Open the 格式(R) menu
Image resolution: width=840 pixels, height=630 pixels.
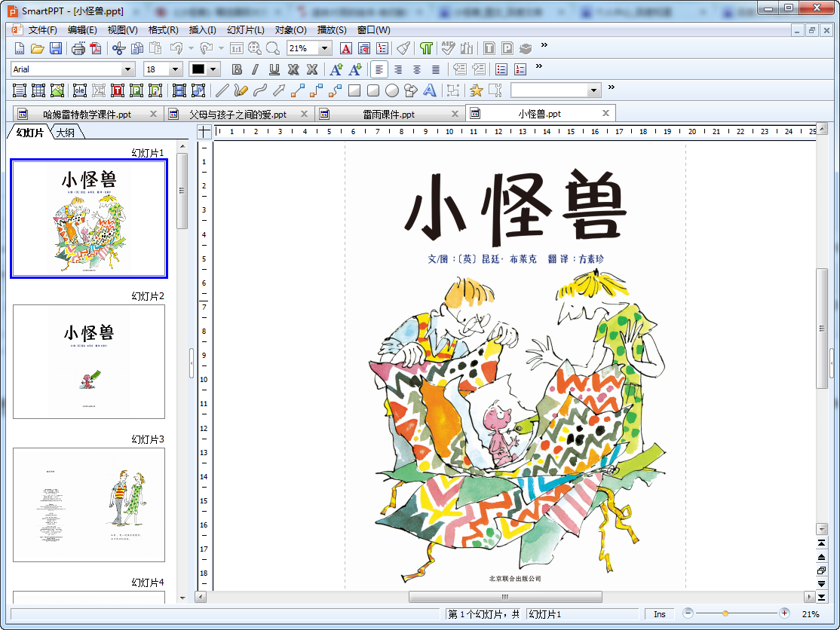164,30
